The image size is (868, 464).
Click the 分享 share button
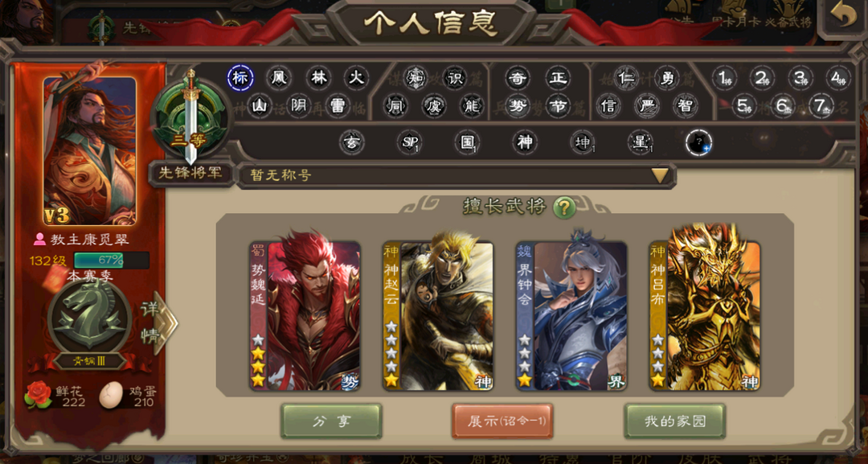pos(332,421)
